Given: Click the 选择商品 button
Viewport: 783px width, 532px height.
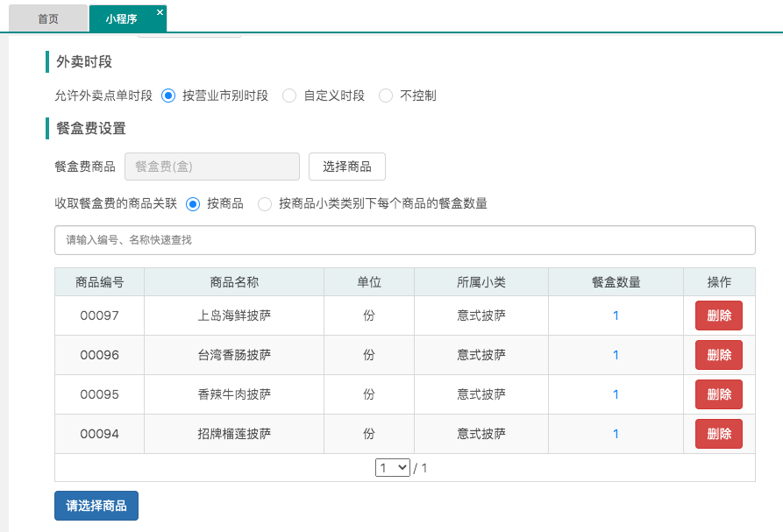Looking at the screenshot, I should [346, 167].
